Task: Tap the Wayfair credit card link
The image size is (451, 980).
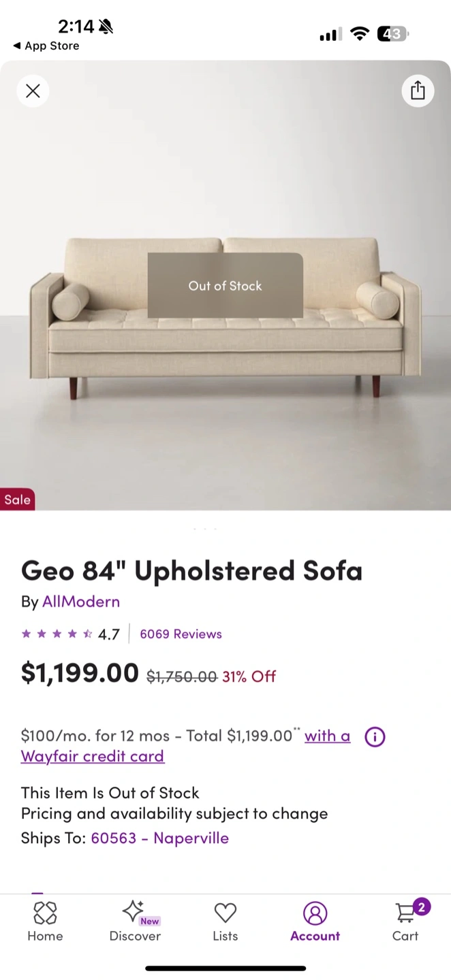Action: [93, 756]
